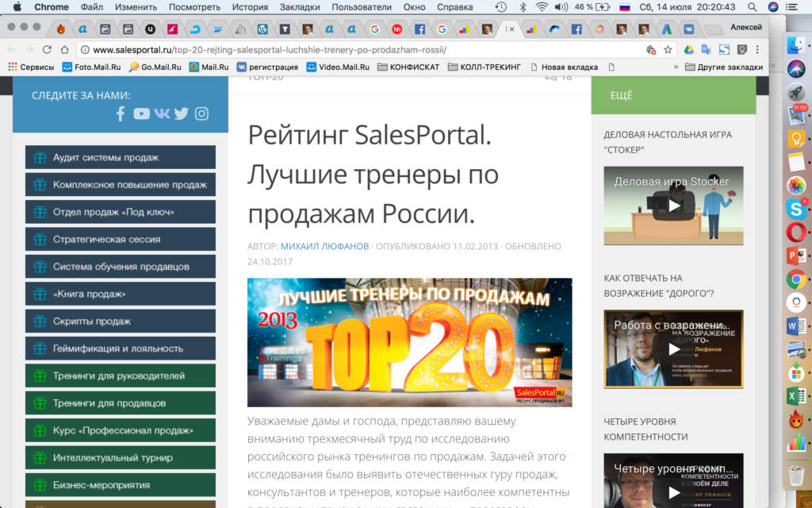This screenshot has width=812, height=508.
Task: Play the Деловая игра Stocker video
Action: (x=673, y=206)
